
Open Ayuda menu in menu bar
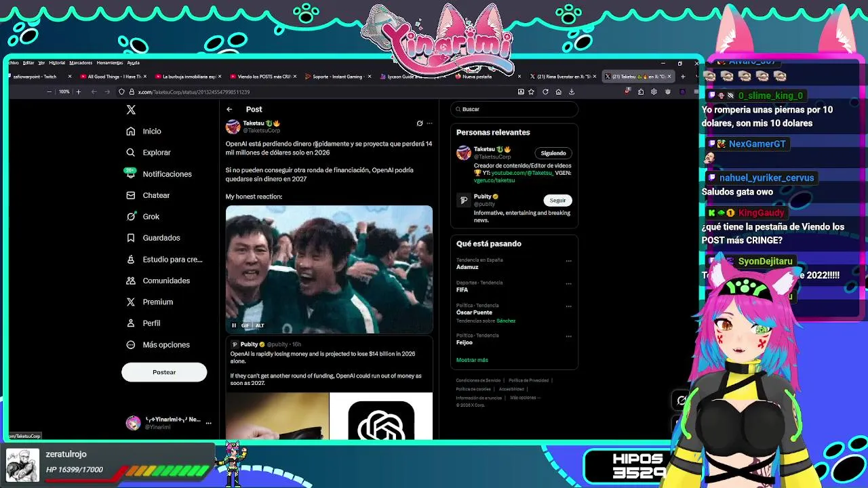[x=133, y=63]
